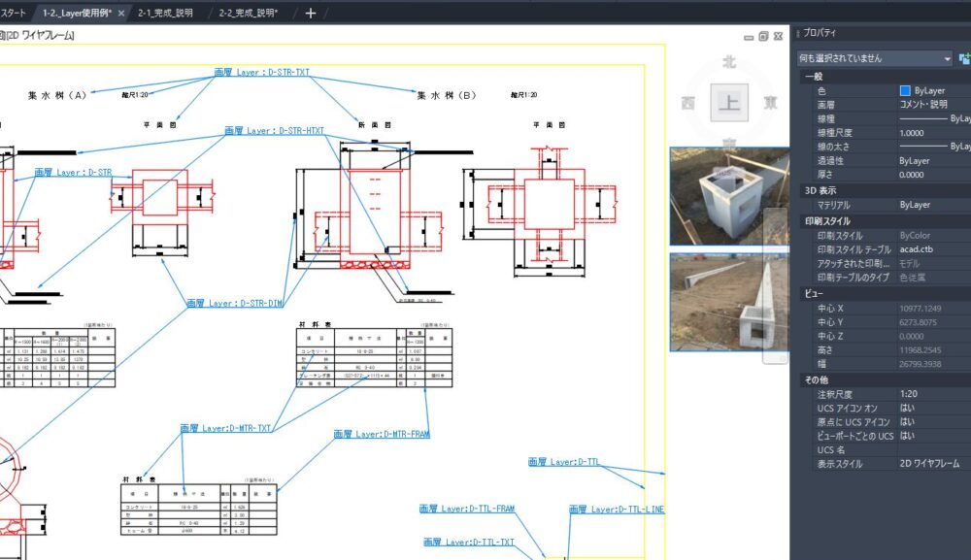Screen dimensions: 971x560
Task: Click the 上 face of the ViewCube
Action: point(729,103)
